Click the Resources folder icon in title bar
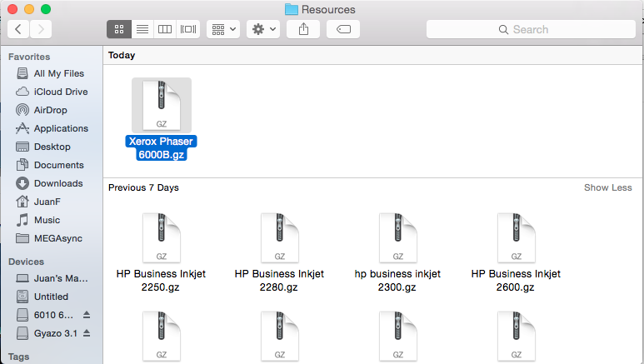Viewport: 644px width, 364px height. (x=292, y=9)
